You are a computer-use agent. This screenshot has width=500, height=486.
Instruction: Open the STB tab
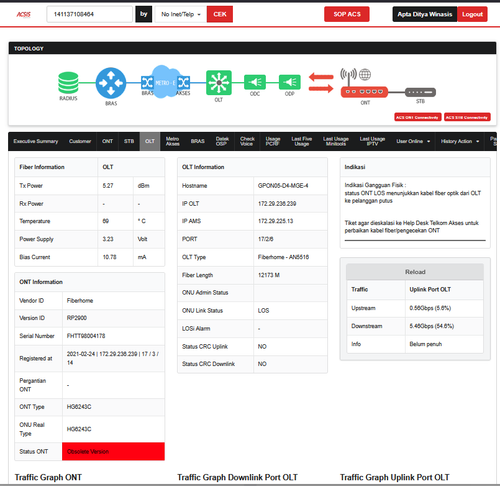click(x=129, y=141)
